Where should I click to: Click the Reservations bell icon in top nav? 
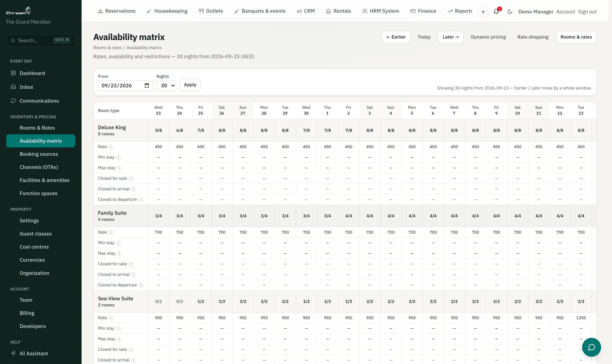[x=100, y=11]
